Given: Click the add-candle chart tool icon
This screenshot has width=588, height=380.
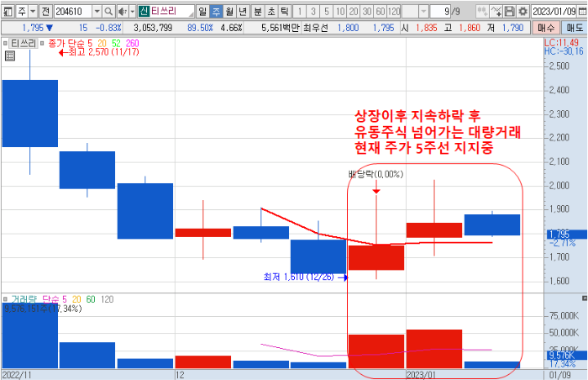Looking at the screenshot, I should click(x=482, y=12).
